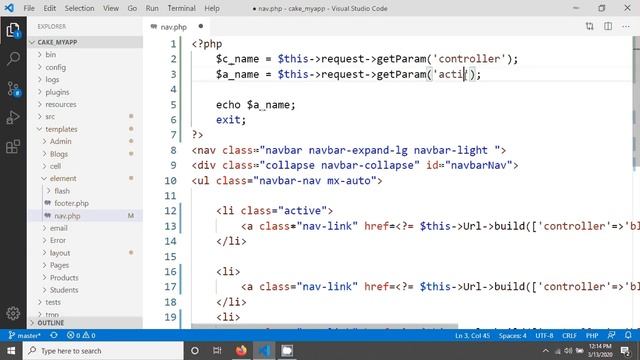Click the Visual Studio Code taskbar icon
Image resolution: width=640 pixels, height=360 pixels.
pos(264,351)
